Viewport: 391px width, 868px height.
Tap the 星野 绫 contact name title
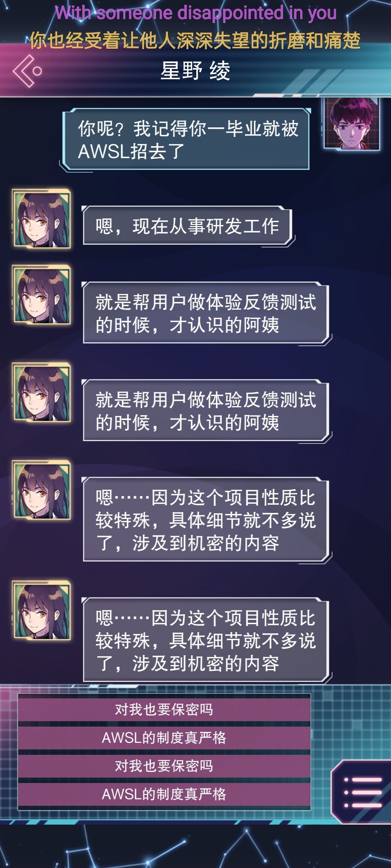pyautogui.click(x=195, y=71)
